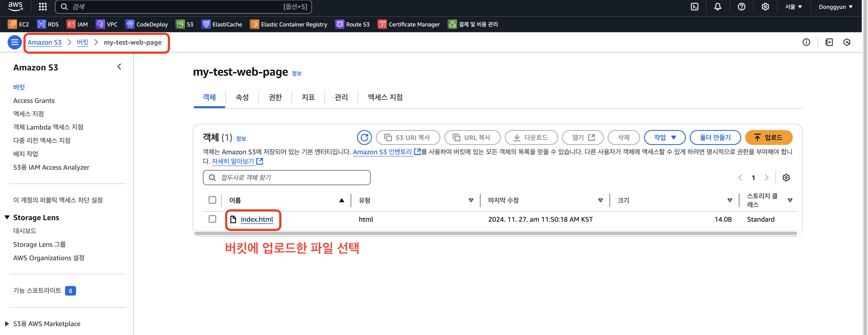Image resolution: width=868 pixels, height=335 pixels.
Task: Open the top bar settings gear
Action: tap(765, 7)
